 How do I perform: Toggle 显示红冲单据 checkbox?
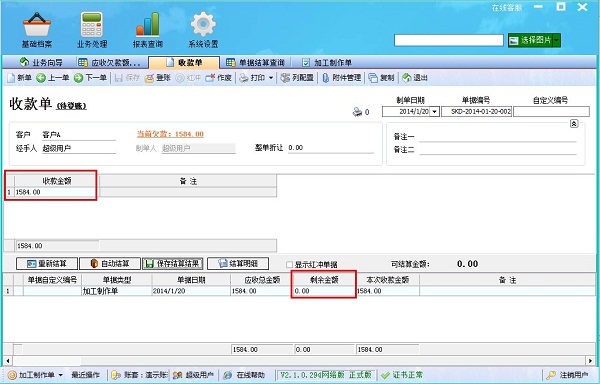point(290,264)
